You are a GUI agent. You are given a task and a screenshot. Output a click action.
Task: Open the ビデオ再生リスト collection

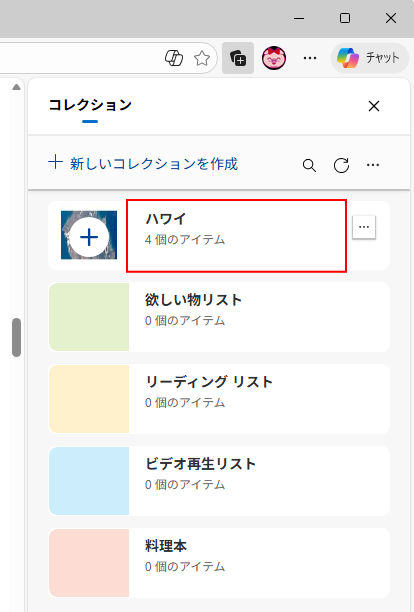coord(219,481)
